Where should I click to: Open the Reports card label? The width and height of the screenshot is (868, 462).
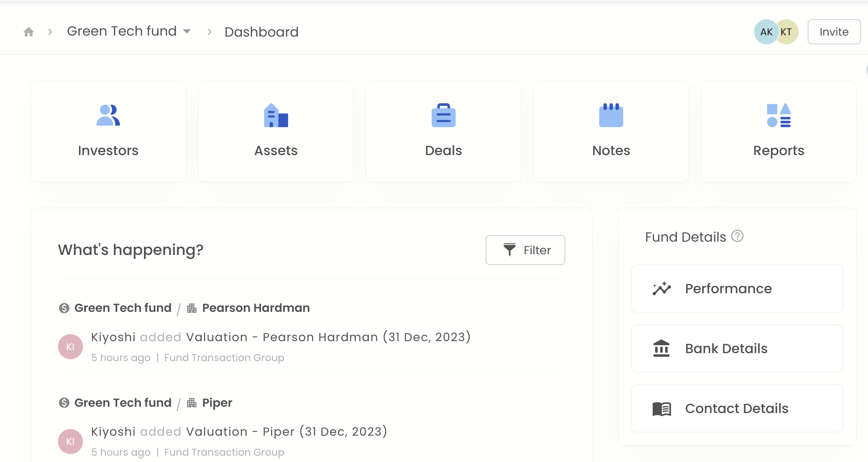click(x=779, y=150)
